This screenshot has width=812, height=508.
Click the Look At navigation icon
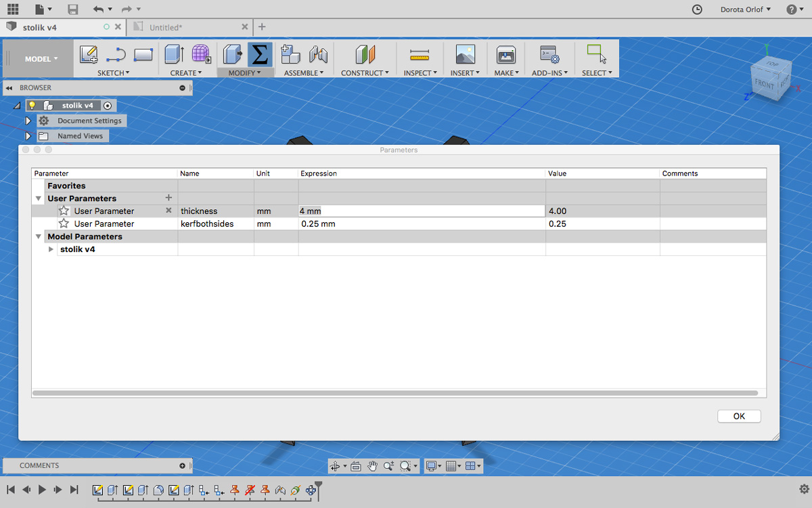pyautogui.click(x=356, y=466)
